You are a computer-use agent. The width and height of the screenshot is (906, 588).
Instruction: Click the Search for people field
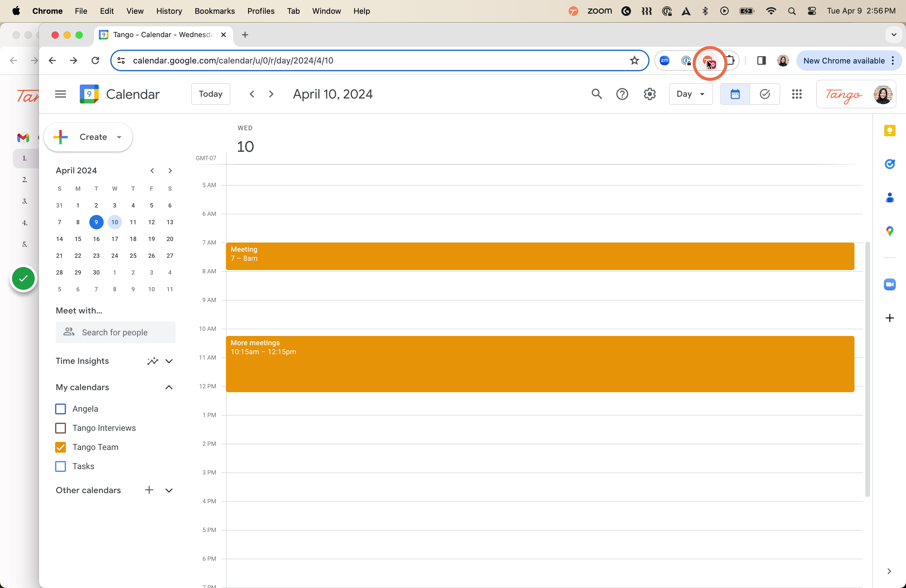115,332
